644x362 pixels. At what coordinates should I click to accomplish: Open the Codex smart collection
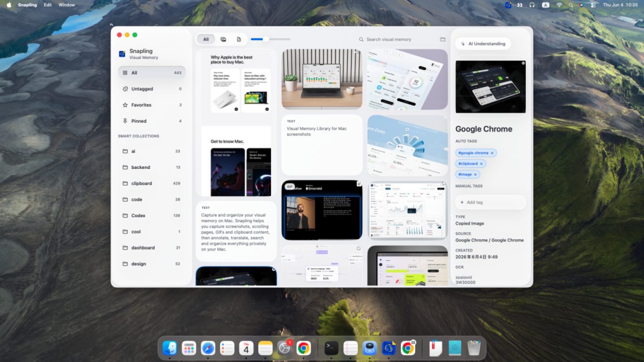(152, 216)
